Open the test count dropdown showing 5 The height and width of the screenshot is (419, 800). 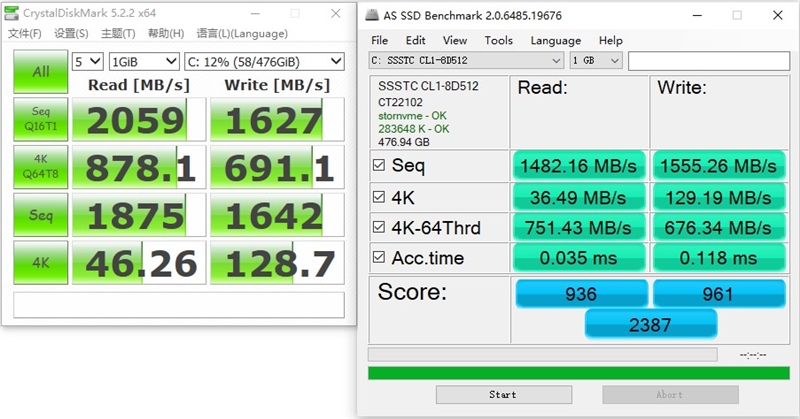pos(88,62)
